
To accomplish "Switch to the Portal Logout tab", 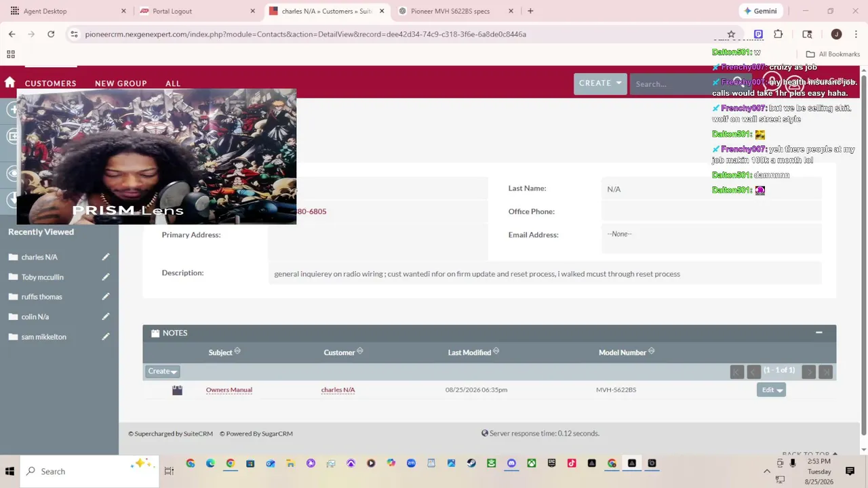I will tap(197, 11).
